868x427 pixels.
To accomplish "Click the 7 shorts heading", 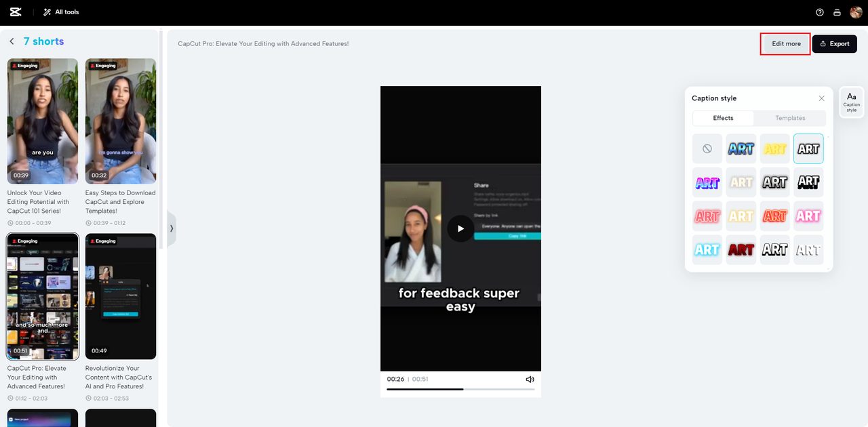I will click(x=43, y=41).
